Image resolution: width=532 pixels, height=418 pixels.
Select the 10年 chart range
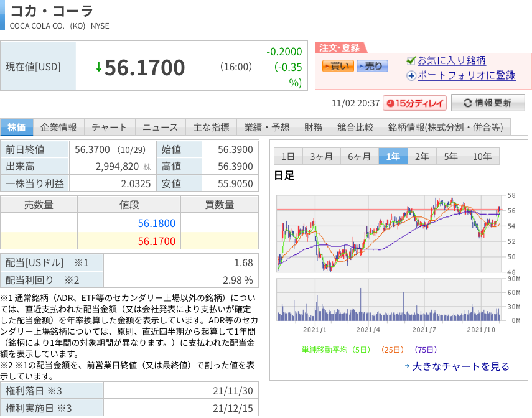tap(482, 156)
